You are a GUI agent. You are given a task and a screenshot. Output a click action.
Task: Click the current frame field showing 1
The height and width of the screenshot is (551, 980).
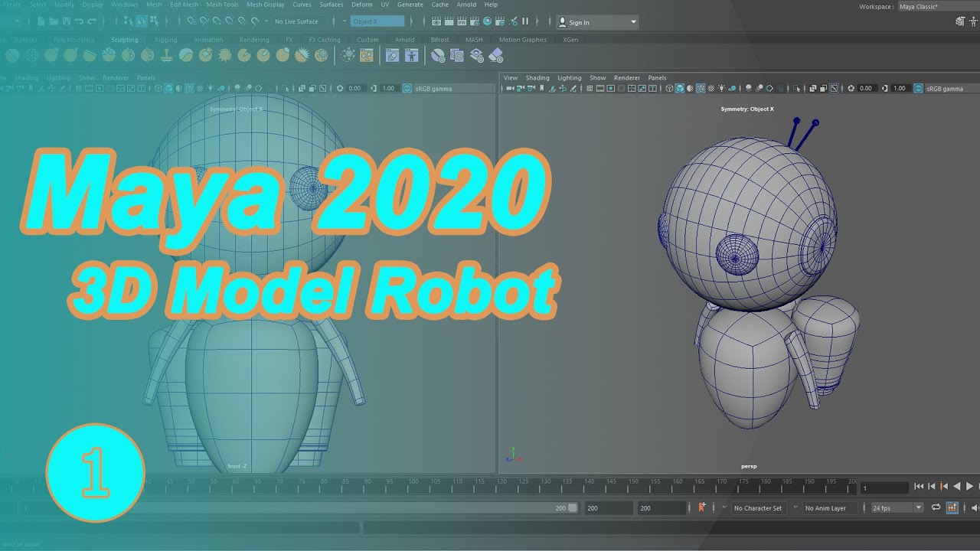click(884, 487)
